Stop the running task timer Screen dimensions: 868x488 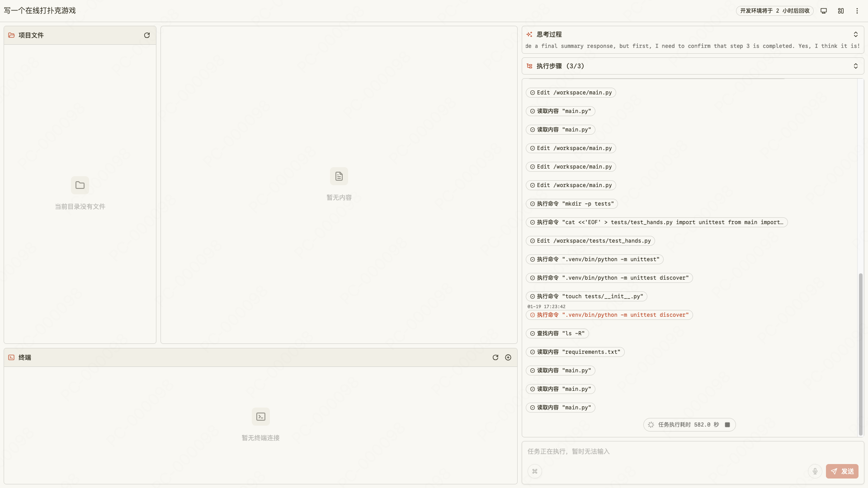[727, 425]
